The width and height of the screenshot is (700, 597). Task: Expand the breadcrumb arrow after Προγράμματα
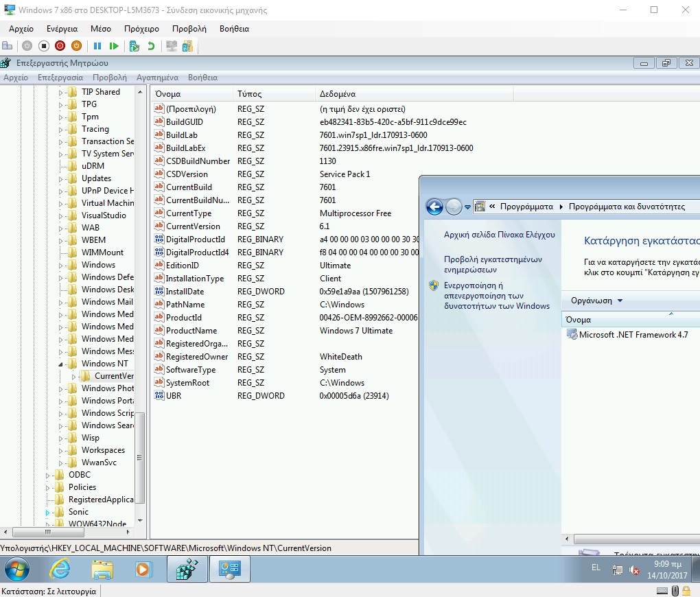point(561,207)
